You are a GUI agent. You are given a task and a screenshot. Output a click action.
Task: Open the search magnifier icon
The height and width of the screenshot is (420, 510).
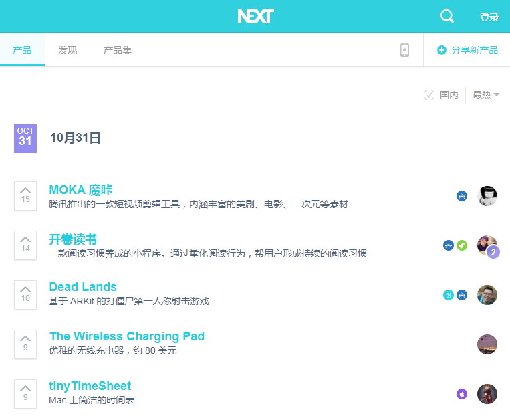[x=447, y=16]
